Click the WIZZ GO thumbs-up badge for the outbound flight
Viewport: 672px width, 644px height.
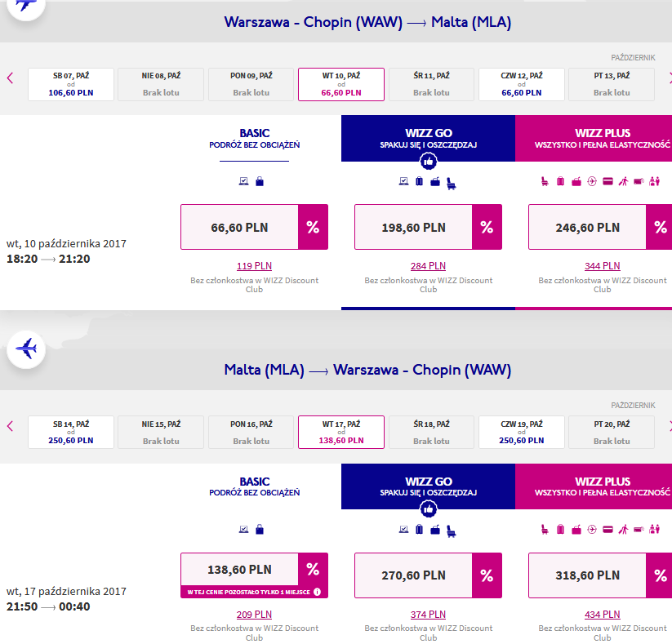pyautogui.click(x=428, y=162)
